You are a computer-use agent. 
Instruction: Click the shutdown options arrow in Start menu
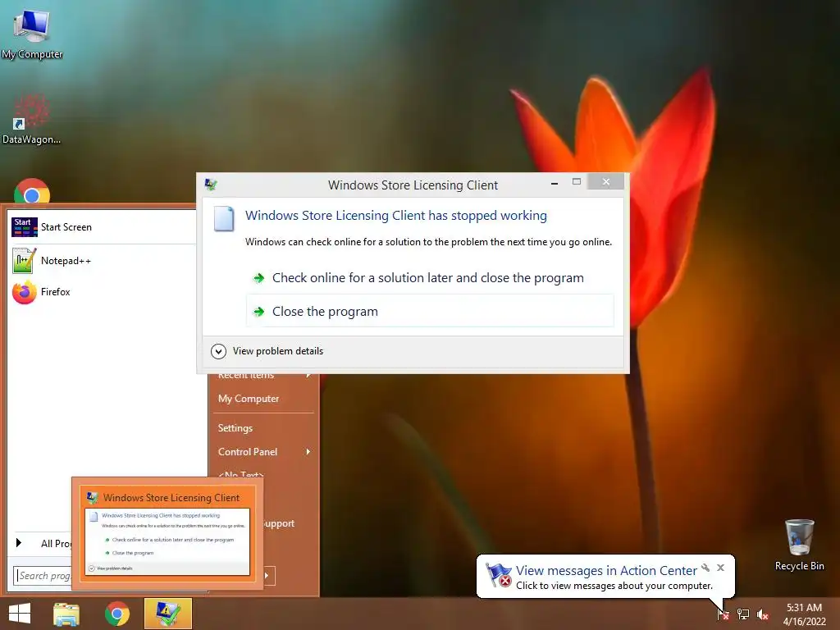267,576
